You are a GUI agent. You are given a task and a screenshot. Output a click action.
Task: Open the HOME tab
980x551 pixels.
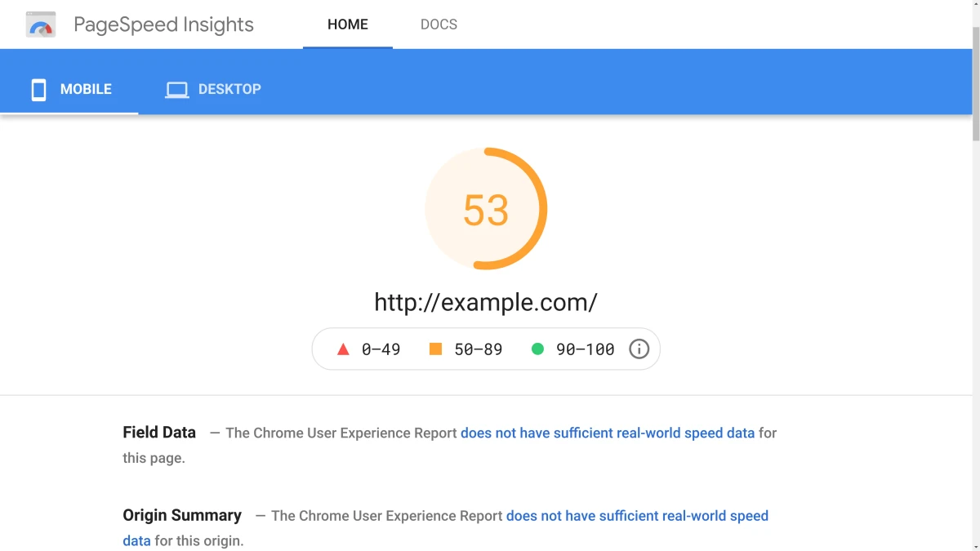(x=348, y=24)
